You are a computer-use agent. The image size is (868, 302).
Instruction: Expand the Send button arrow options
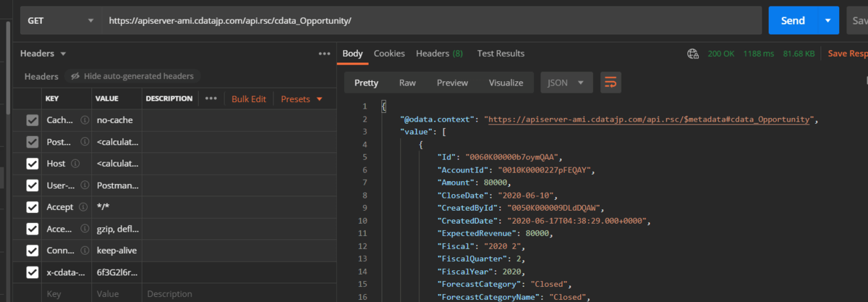[x=827, y=21]
